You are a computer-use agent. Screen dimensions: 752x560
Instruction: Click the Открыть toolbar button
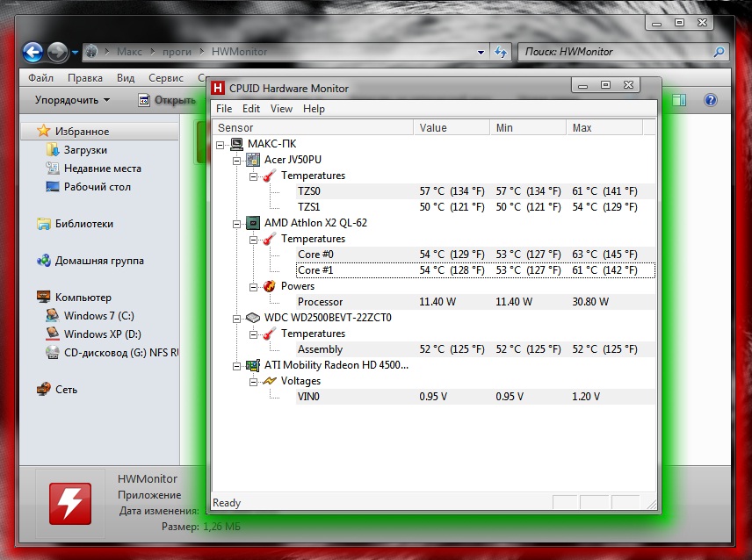coord(168,100)
